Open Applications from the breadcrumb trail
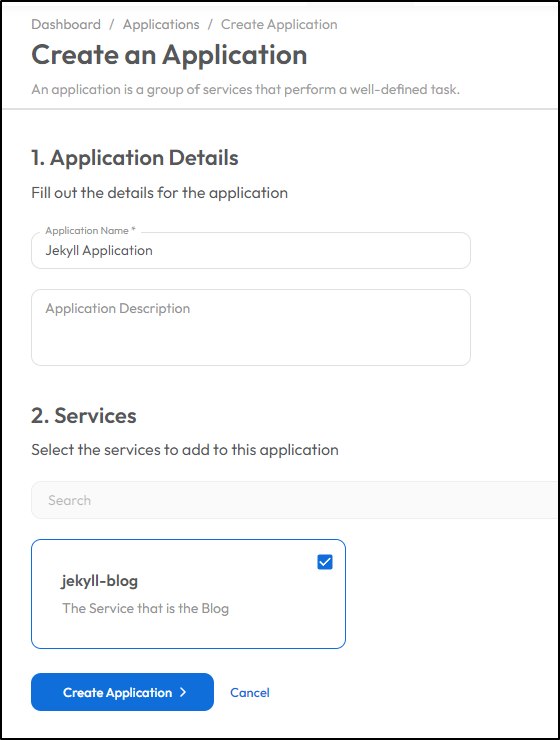The height and width of the screenshot is (740, 560). tap(161, 25)
